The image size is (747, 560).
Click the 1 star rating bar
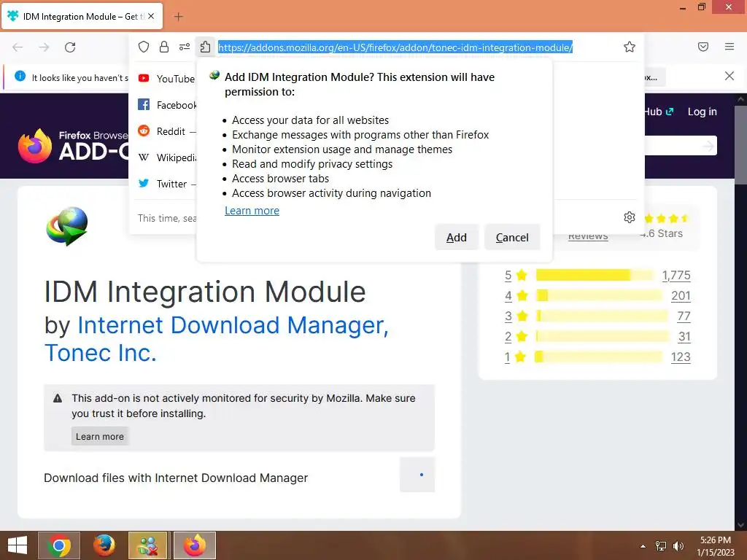pyautogui.click(x=598, y=357)
